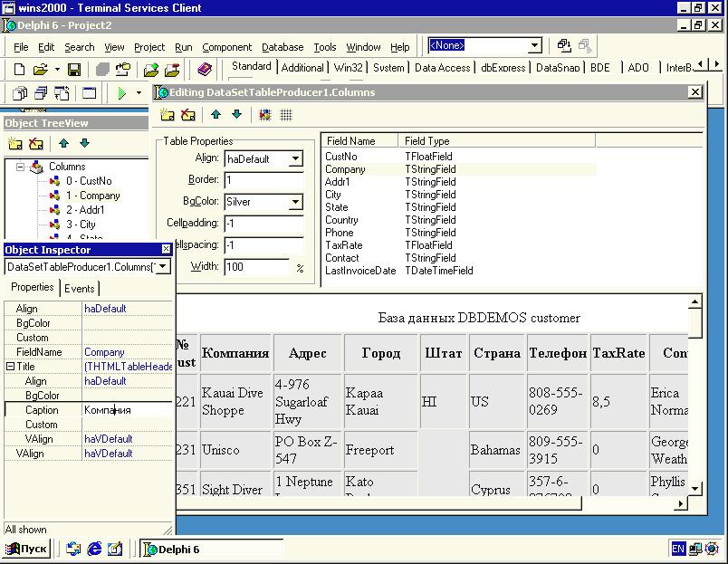Click Field Name column header

pos(359,140)
